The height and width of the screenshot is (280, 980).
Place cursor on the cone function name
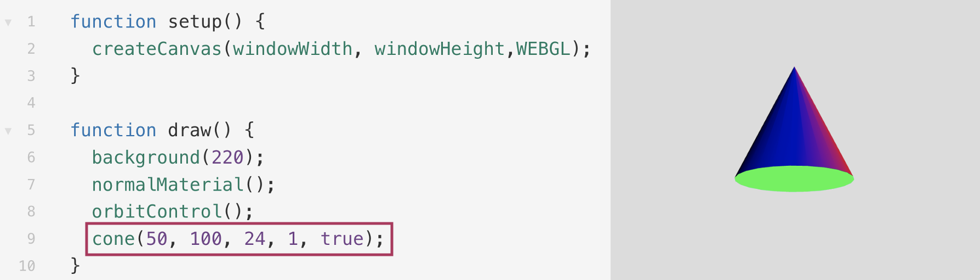click(x=113, y=239)
